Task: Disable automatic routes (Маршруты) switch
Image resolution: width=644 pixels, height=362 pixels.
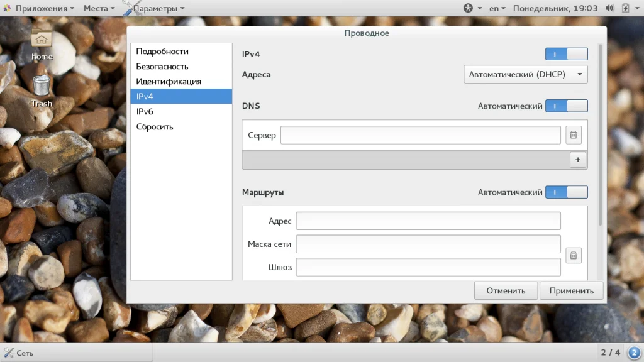Action: 566,192
